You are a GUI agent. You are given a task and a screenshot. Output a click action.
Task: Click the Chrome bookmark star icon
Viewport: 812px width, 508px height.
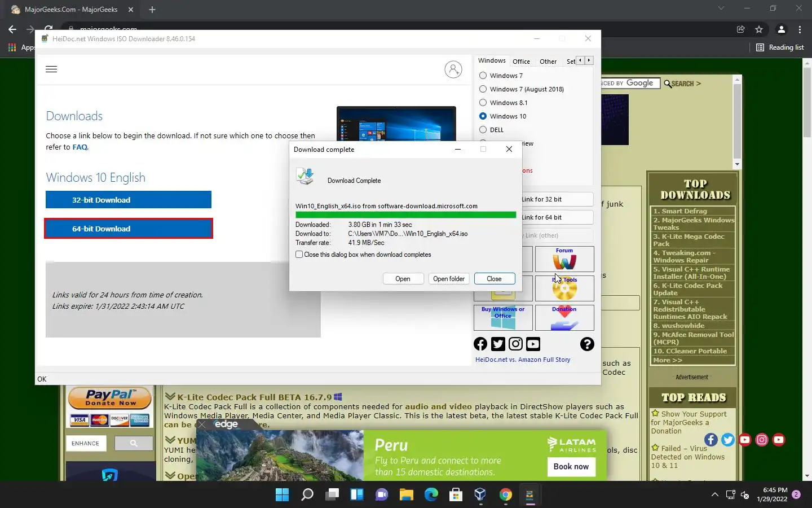coord(759,29)
